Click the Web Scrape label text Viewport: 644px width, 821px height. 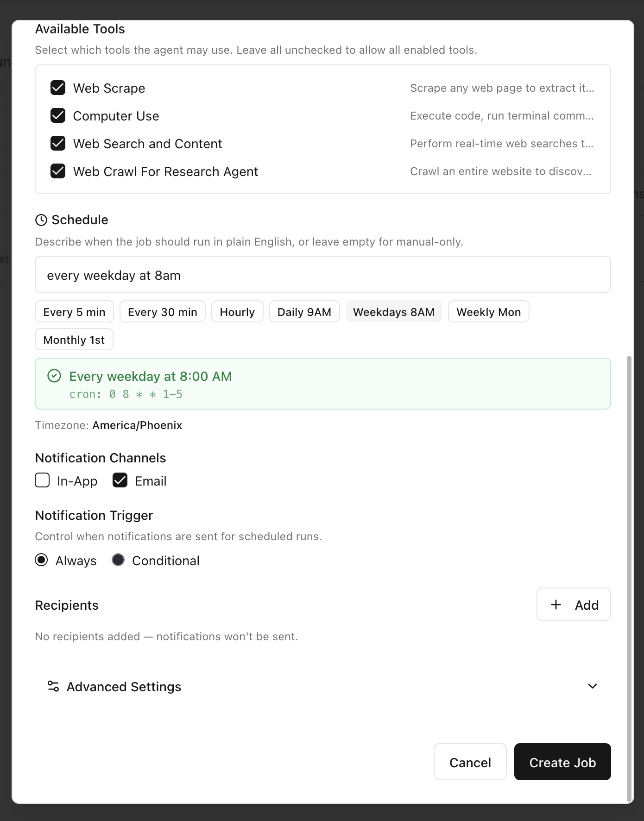tap(109, 88)
